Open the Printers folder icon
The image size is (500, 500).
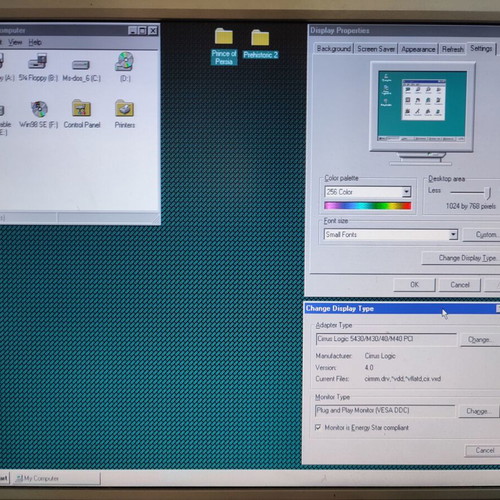coord(124,108)
